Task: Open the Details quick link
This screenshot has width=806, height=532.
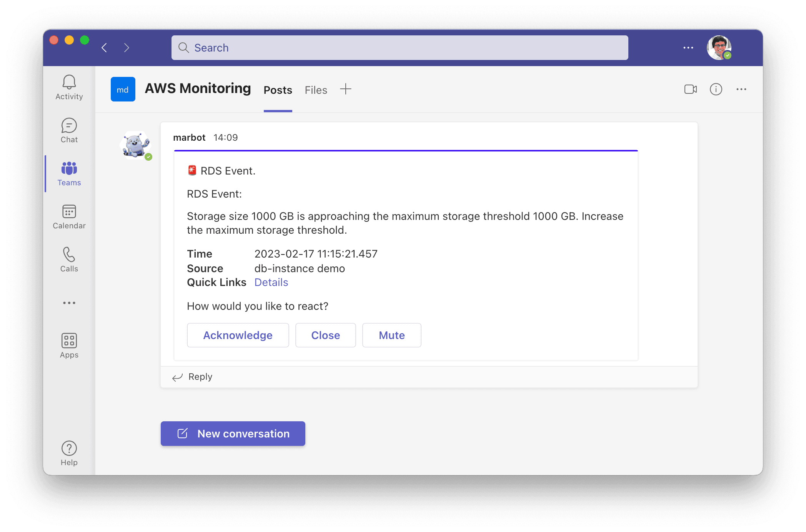Action: (270, 282)
